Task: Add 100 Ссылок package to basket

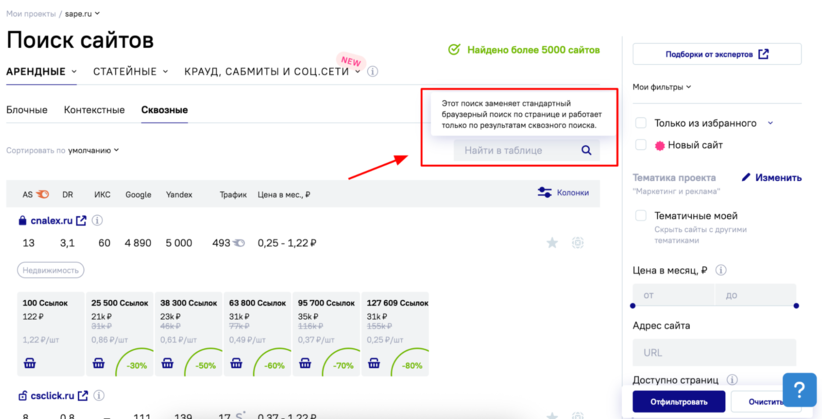Action: coord(30,363)
